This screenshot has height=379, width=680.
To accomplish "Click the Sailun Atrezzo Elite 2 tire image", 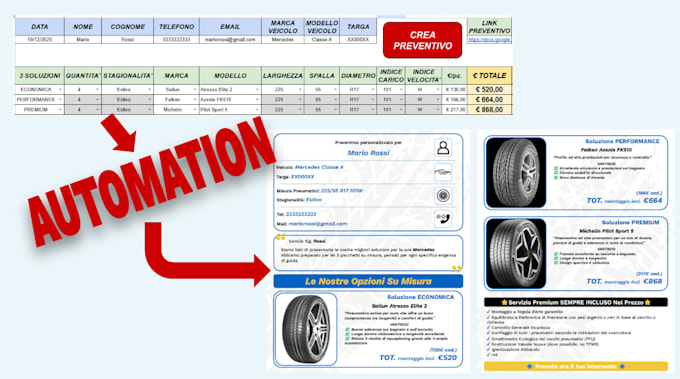I will 306,329.
